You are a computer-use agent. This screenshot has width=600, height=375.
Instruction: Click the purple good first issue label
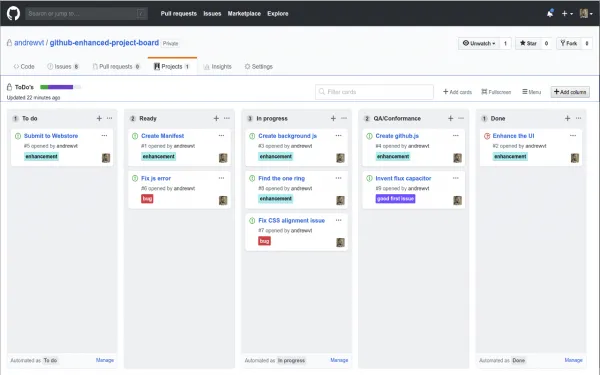pos(395,199)
